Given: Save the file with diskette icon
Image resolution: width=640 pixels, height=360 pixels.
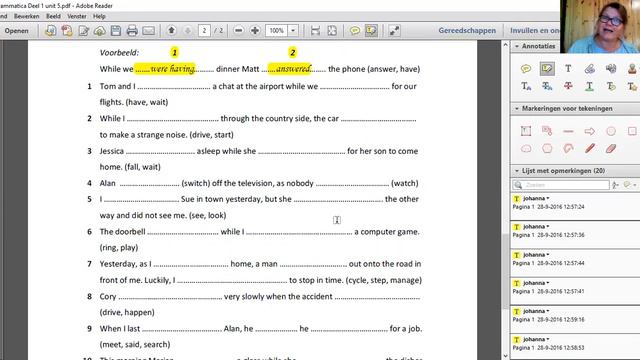Looking at the screenshot, I should (x=116, y=31).
